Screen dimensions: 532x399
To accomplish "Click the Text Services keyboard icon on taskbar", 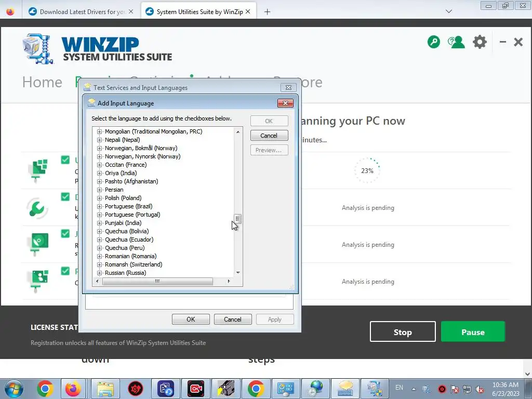I will [x=345, y=389].
